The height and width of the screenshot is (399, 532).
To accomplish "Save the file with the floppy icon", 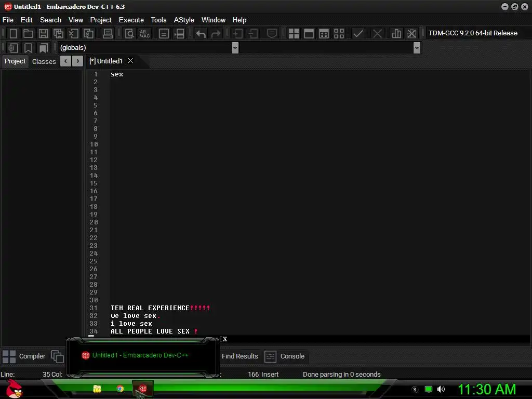I will point(43,34).
